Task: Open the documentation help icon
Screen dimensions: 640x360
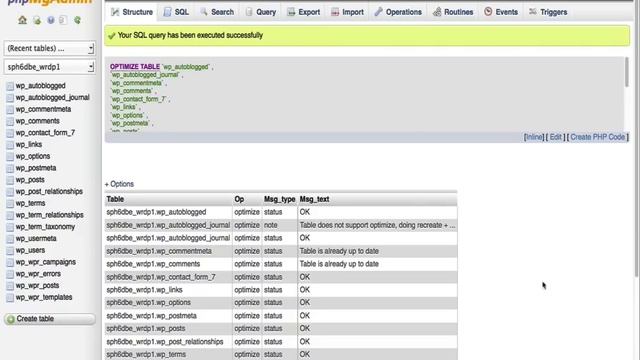Action: pyautogui.click(x=51, y=20)
